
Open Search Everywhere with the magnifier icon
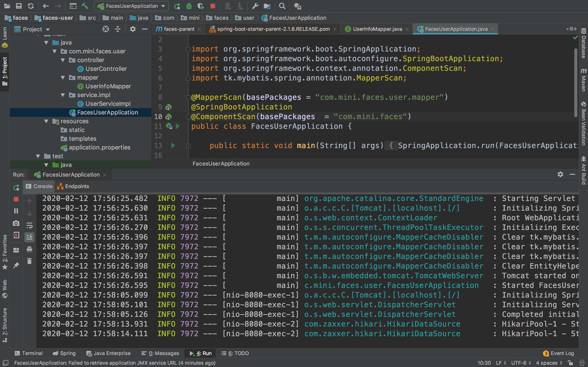pos(282,6)
